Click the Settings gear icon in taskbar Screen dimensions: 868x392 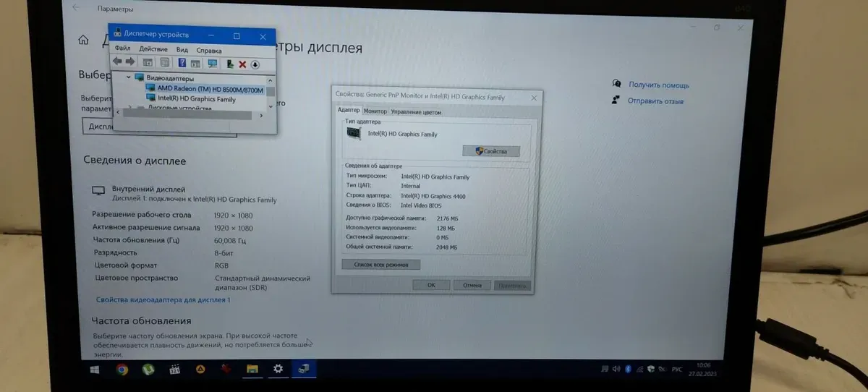tap(278, 369)
